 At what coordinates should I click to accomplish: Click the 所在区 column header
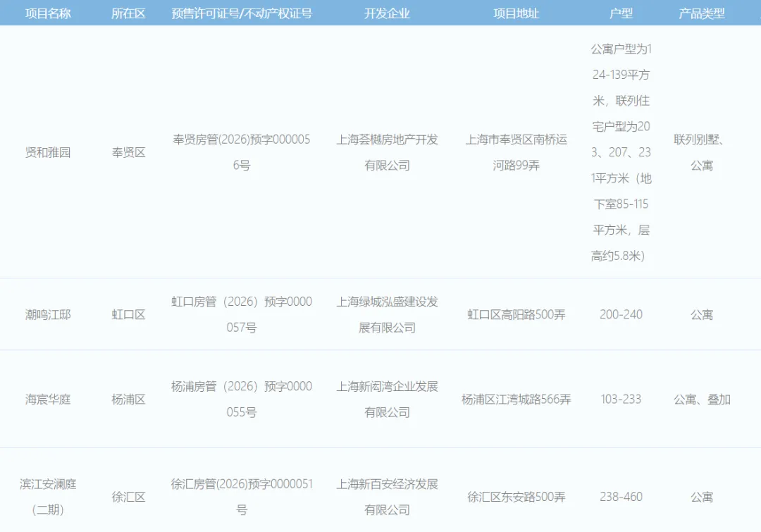click(x=129, y=12)
